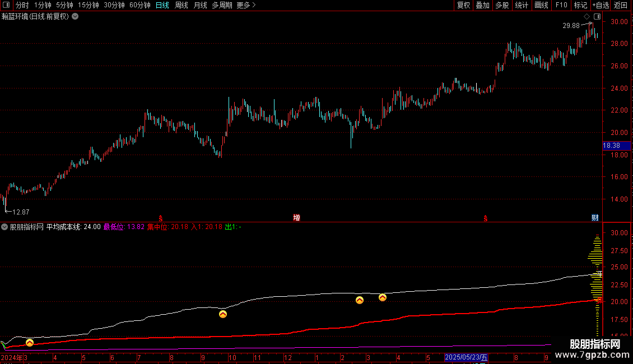Image resolution: width=633 pixels, height=364 pixels.
Task: Open the 统计 statistics tool
Action: (x=522, y=5)
